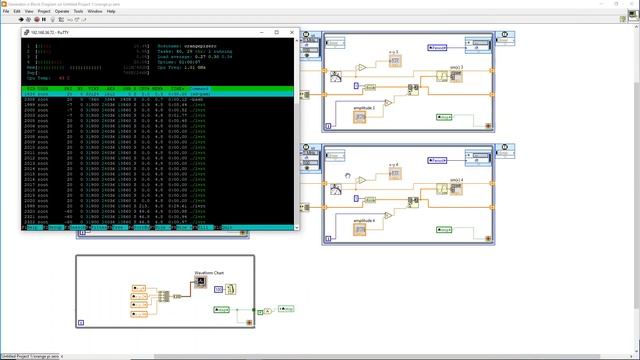Open the Tools menu
Image resolution: width=640 pixels, height=360 pixels.
click(x=78, y=11)
